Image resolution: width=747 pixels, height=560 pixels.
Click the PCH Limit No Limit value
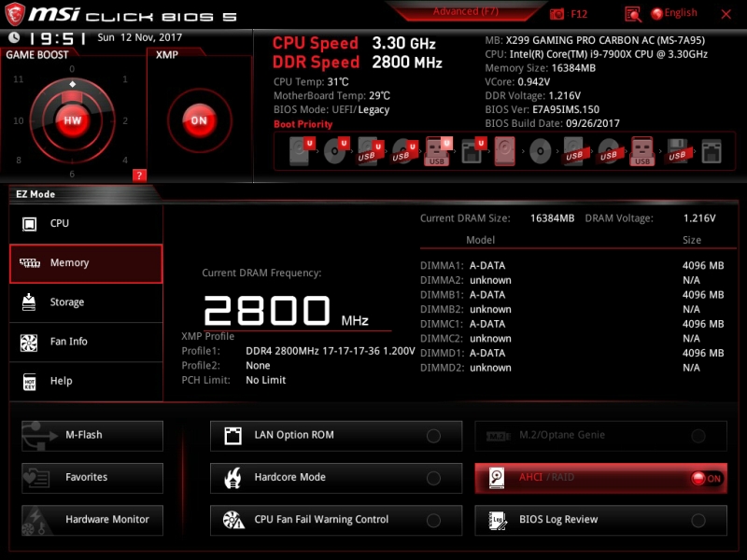pyautogui.click(x=266, y=380)
